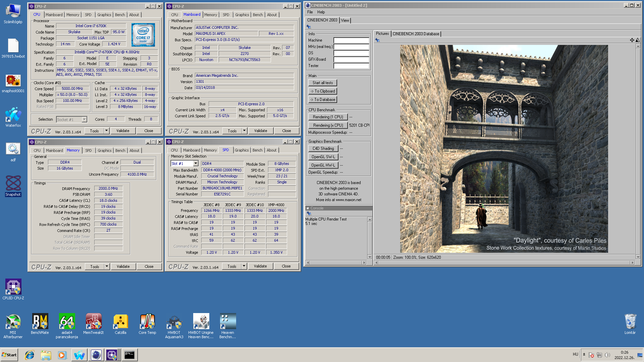
Task: Click the clock in the system tray
Action: pos(624,355)
